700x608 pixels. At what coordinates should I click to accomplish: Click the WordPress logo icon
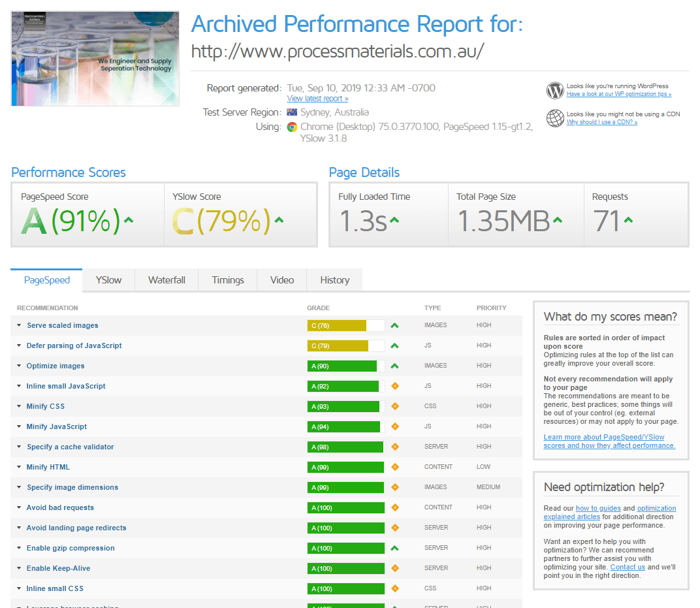pos(555,91)
